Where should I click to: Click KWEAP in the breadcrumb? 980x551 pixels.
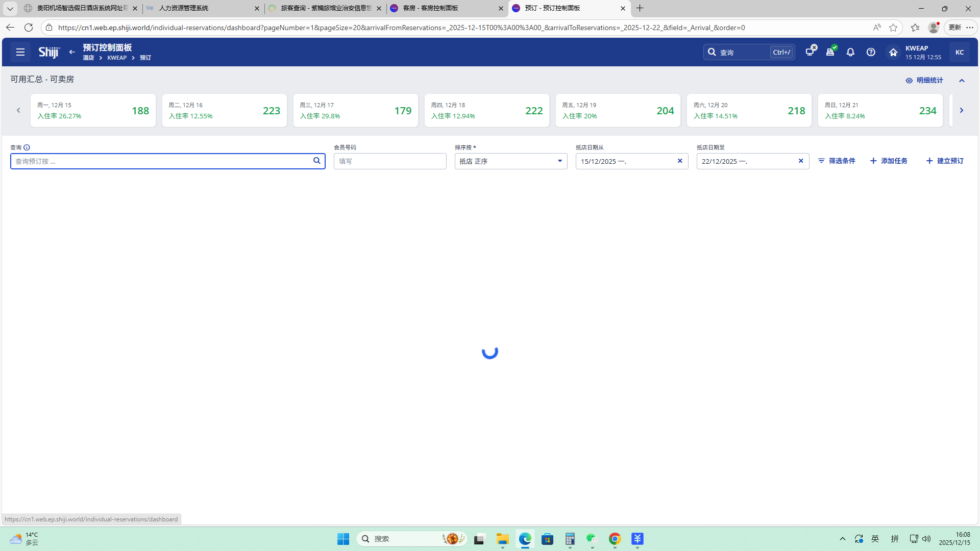coord(117,58)
